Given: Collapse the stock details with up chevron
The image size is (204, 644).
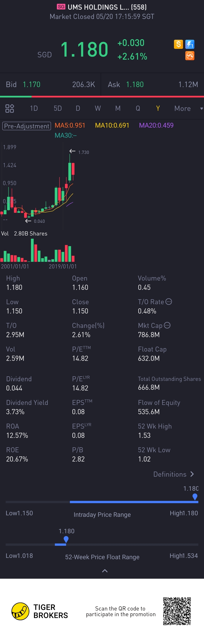Looking at the screenshot, I should pyautogui.click(x=105, y=571).
